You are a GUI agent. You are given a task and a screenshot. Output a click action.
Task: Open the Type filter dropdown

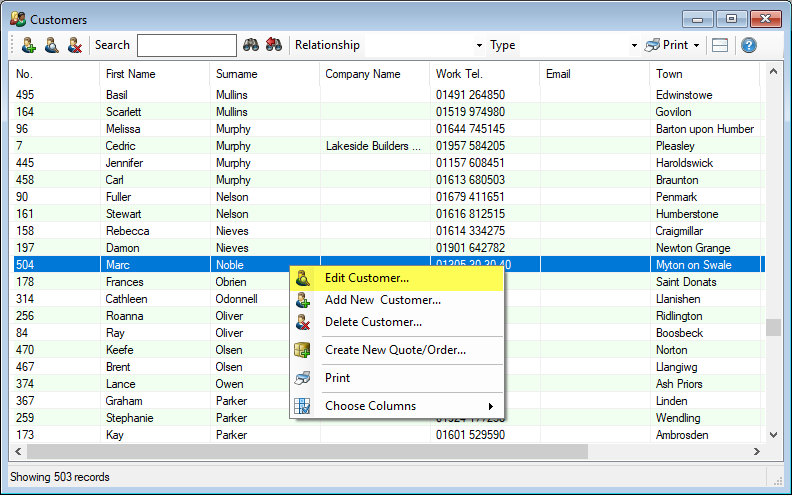(x=634, y=45)
